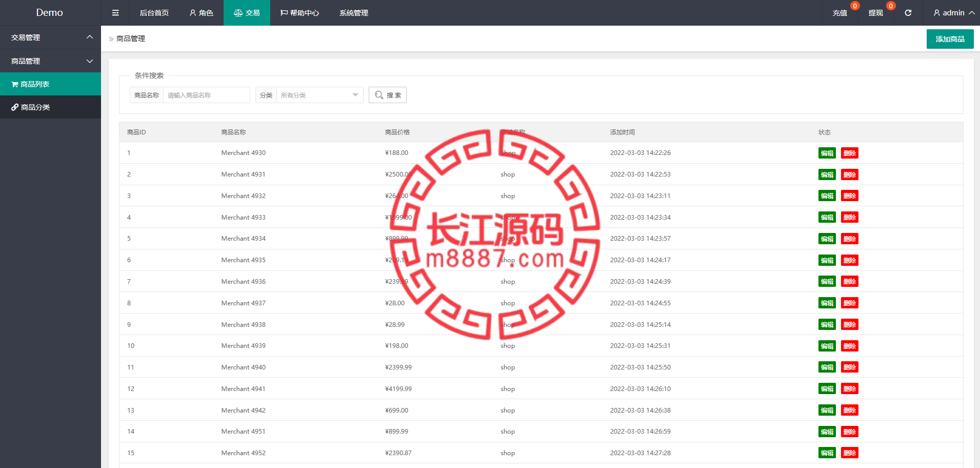Click the 商品管理 breadcrumb text
Image resolution: width=980 pixels, height=468 pixels.
click(131, 38)
